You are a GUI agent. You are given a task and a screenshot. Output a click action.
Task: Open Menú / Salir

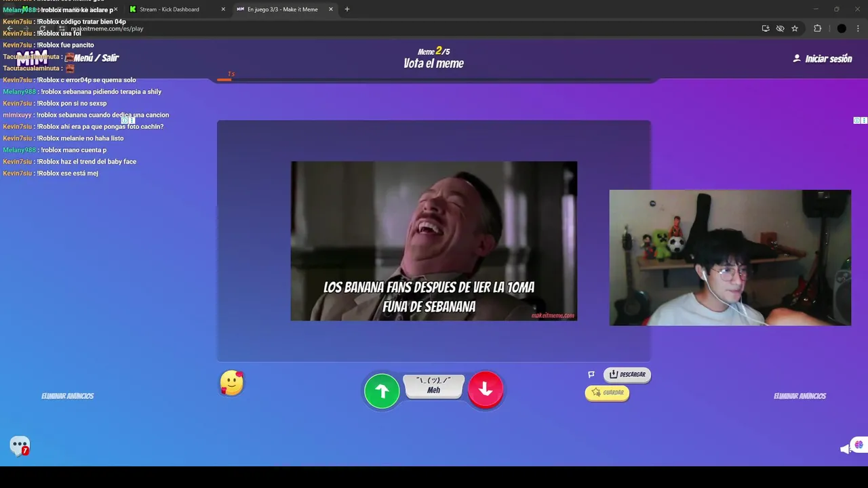(x=96, y=58)
